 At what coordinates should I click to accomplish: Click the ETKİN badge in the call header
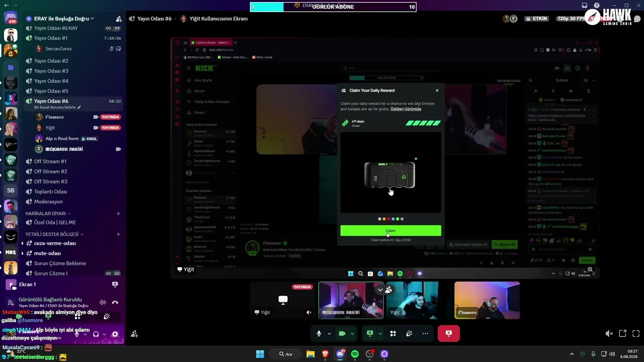(x=536, y=19)
